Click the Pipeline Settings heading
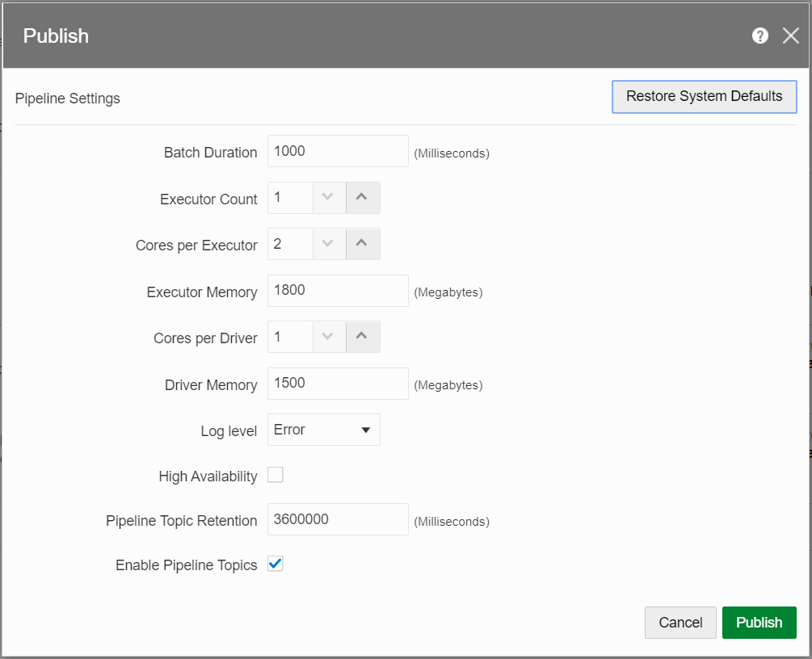Image resolution: width=812 pixels, height=659 pixels. point(67,99)
